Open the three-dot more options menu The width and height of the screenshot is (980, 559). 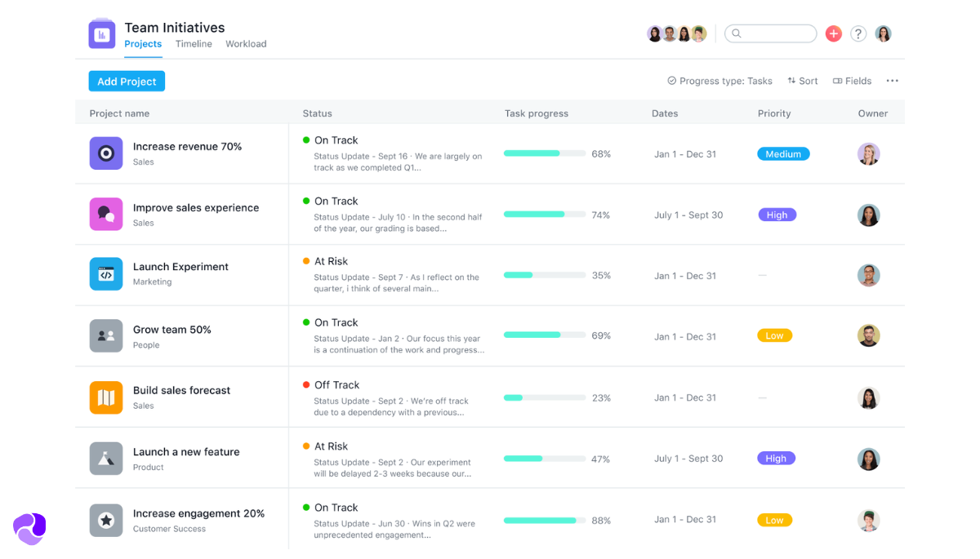[x=892, y=81]
